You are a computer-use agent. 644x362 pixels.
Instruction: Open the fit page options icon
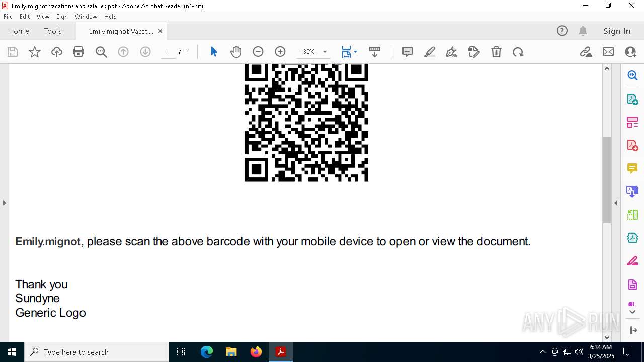[347, 52]
